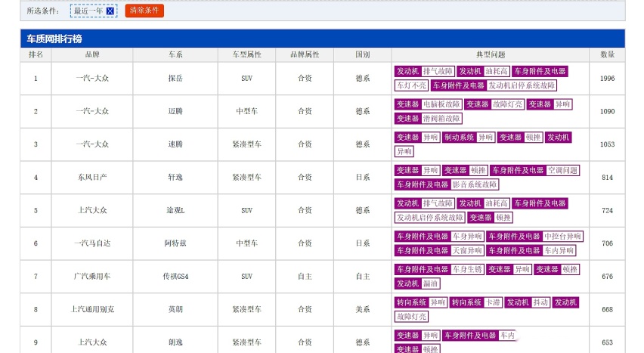Click the count 653 for 朗逸
Viewport: 644px width, 353px height.
(607, 342)
